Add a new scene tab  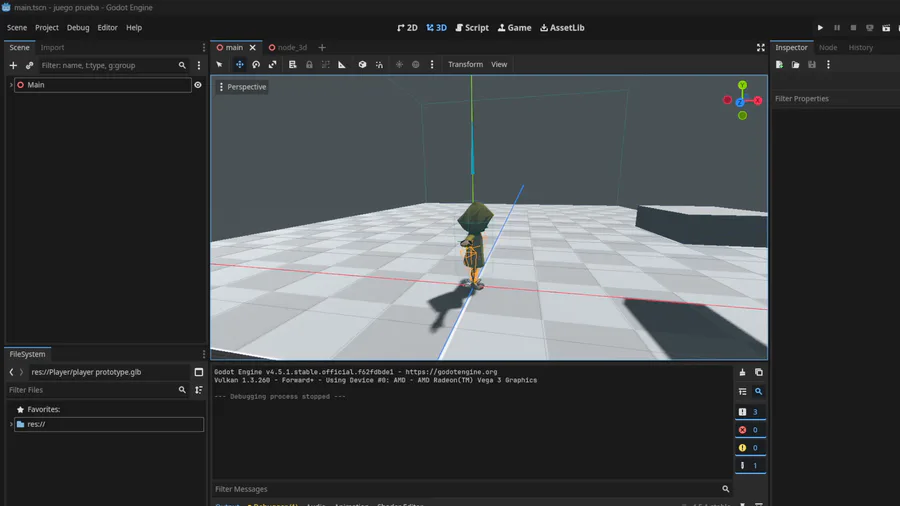pyautogui.click(x=322, y=48)
